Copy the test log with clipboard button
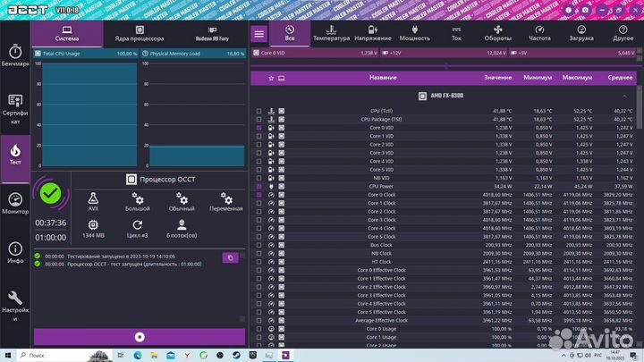 point(230,257)
